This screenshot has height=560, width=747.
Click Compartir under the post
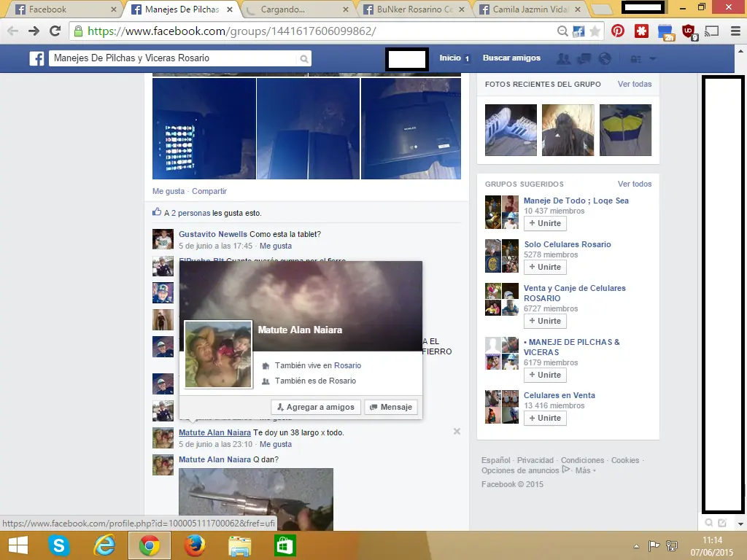coord(209,191)
